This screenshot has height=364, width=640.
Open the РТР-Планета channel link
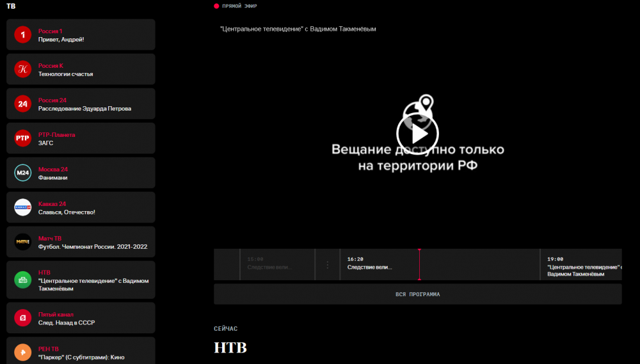pyautogui.click(x=57, y=135)
